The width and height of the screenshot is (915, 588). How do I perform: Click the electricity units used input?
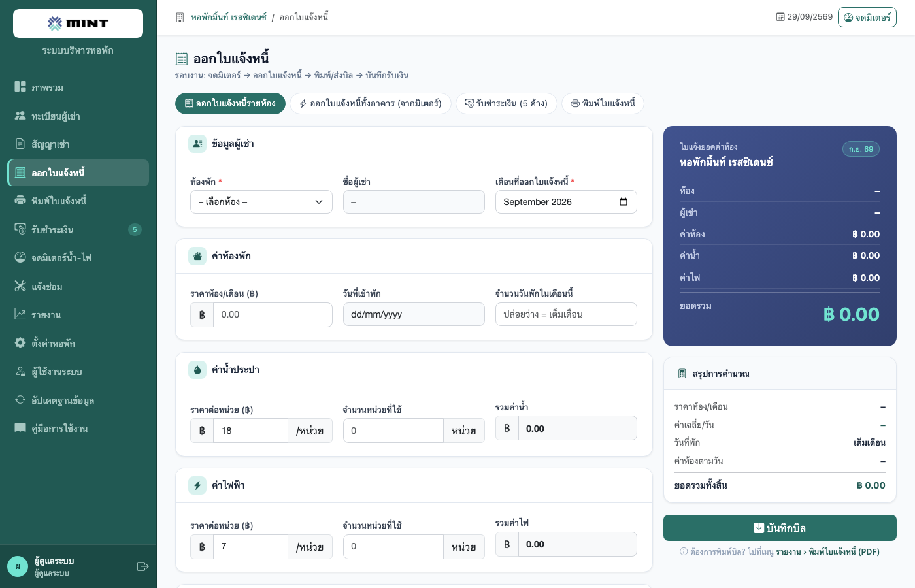point(393,546)
